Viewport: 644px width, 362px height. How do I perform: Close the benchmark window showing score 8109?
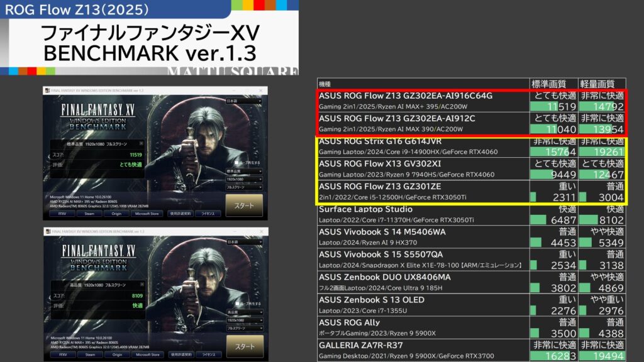tap(261, 231)
